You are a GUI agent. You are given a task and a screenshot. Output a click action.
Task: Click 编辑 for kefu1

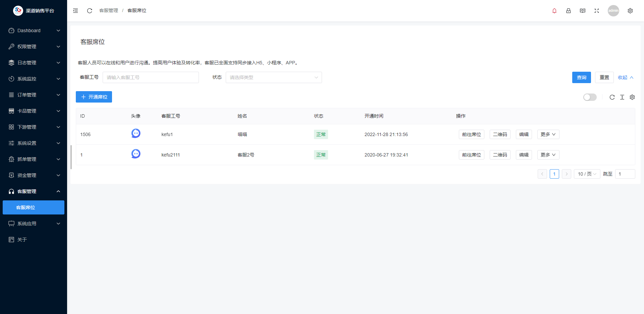tap(524, 134)
